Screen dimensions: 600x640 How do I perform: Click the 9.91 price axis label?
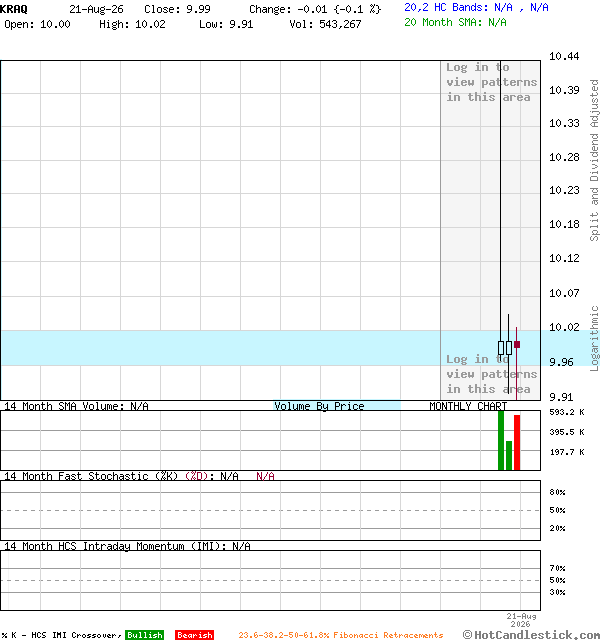pos(561,397)
